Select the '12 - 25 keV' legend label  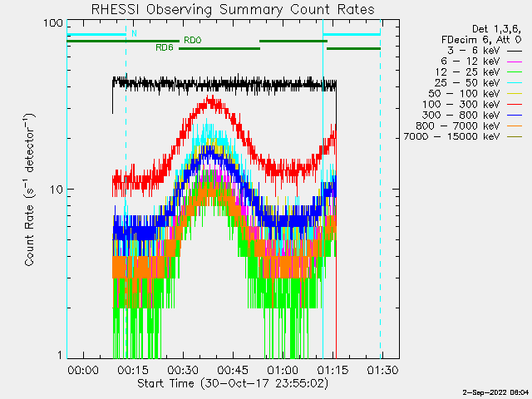(468, 72)
